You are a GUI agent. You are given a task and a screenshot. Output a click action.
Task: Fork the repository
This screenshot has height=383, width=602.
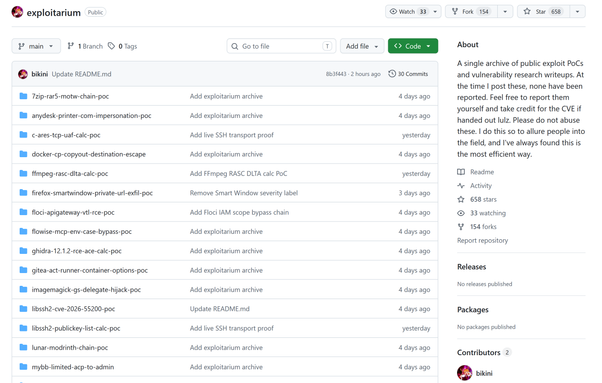tap(471, 12)
